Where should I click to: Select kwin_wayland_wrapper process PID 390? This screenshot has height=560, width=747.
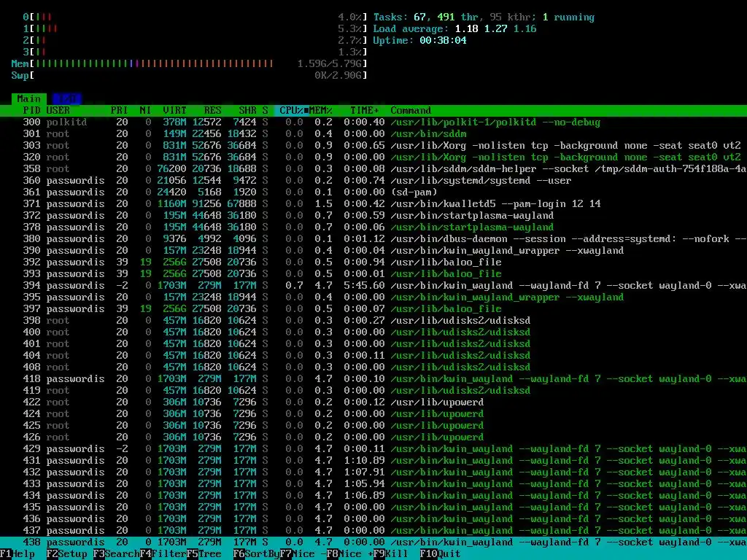pos(373,251)
